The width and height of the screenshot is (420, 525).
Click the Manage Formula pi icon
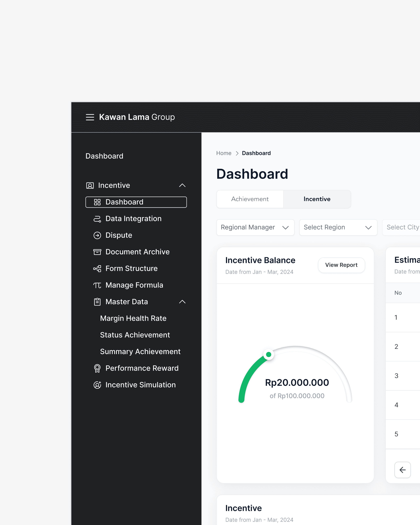[x=97, y=285]
